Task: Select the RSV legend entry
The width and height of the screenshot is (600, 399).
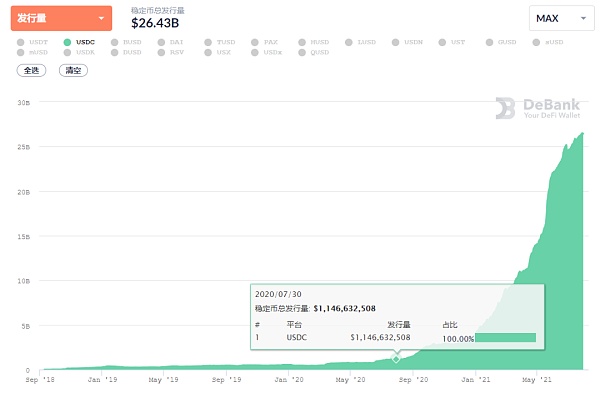Action: (x=171, y=52)
